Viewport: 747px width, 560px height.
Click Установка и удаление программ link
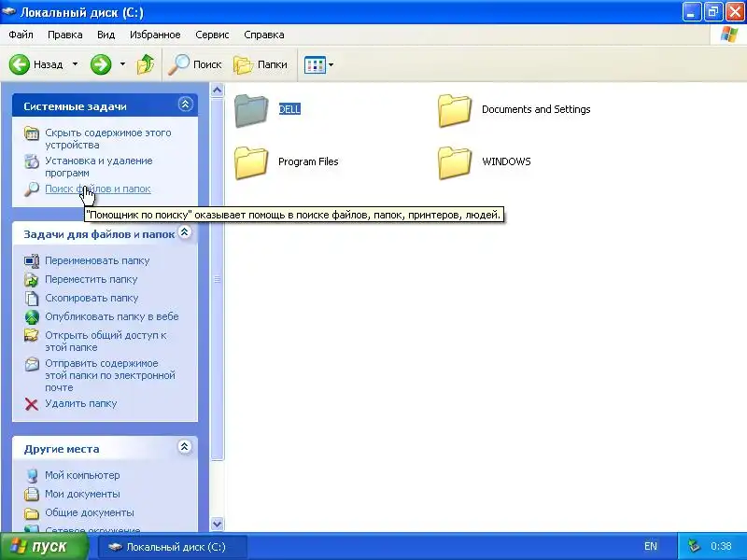(x=99, y=167)
